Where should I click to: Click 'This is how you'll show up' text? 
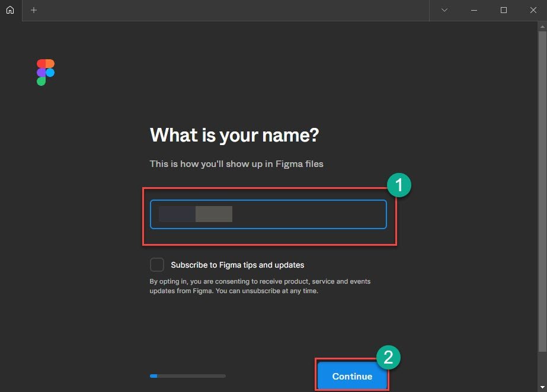click(236, 164)
